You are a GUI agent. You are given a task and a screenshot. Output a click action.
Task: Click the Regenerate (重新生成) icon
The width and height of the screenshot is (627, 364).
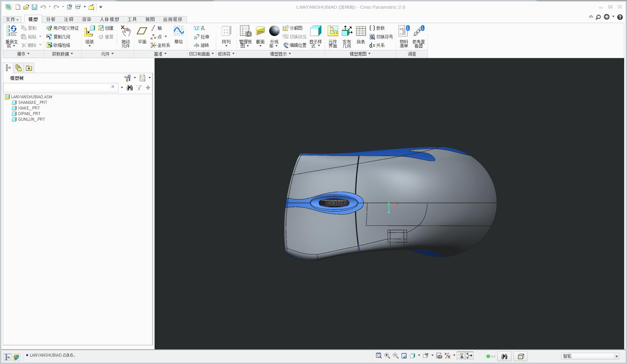12,31
